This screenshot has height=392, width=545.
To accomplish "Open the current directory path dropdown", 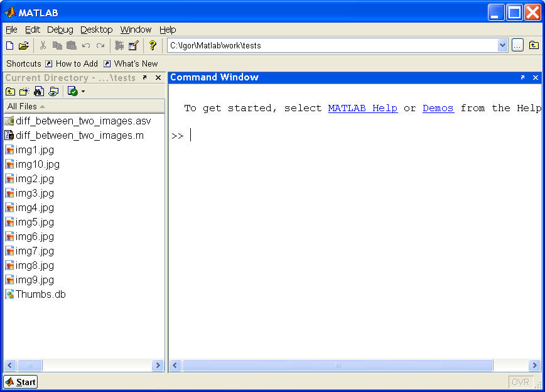I will tap(502, 46).
